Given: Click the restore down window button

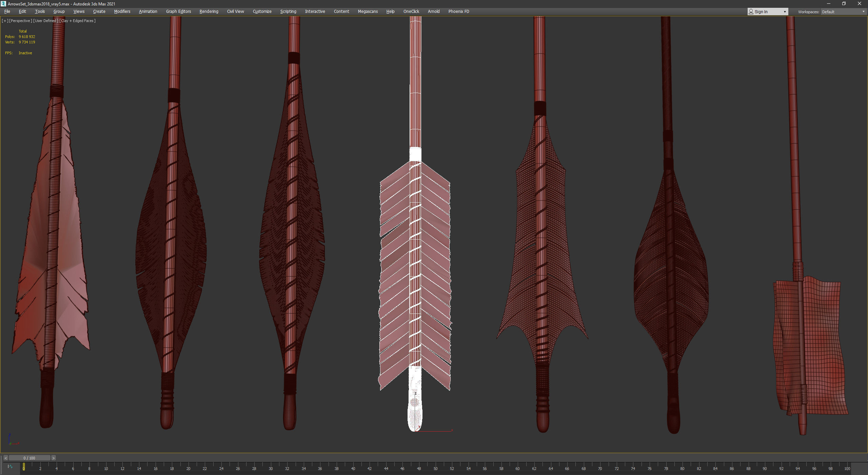Looking at the screenshot, I should [x=844, y=4].
